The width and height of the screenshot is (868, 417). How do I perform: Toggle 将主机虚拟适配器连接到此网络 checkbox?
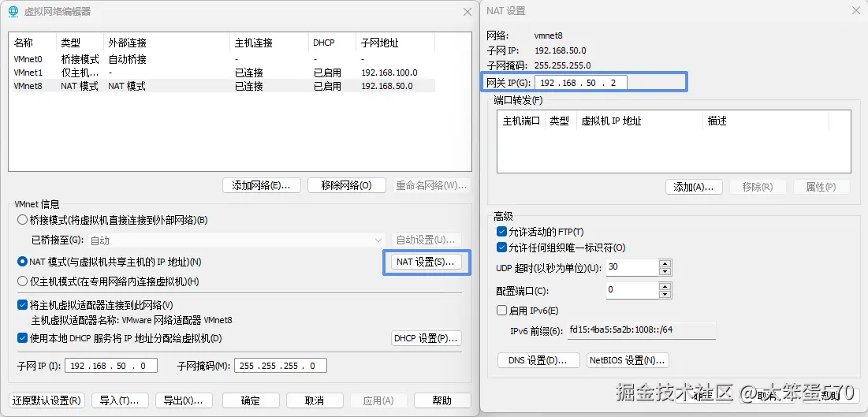22,304
